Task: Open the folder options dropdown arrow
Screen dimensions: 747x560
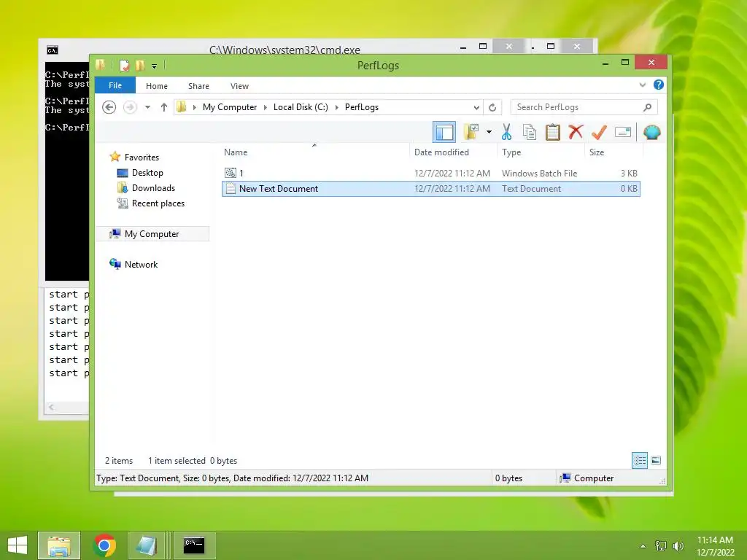Action: [489, 132]
